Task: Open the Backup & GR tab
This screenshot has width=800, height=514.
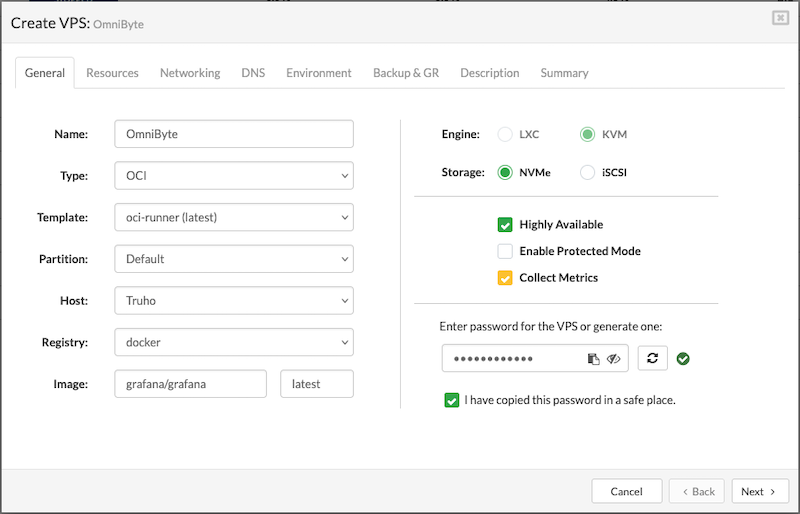Action: click(406, 73)
